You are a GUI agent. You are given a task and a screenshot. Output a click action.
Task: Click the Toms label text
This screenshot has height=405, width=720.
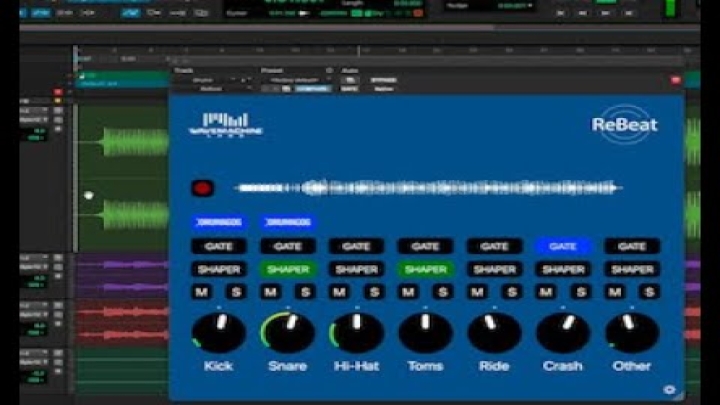pyautogui.click(x=425, y=366)
